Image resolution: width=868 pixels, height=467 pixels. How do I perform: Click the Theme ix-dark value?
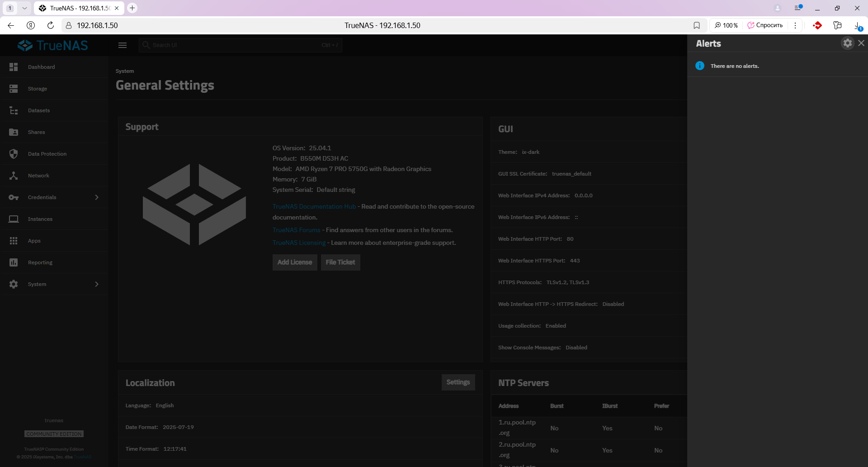click(531, 152)
